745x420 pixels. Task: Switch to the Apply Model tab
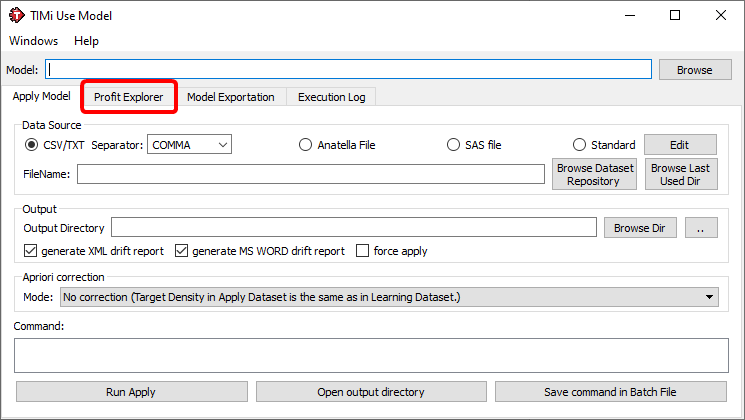[x=41, y=96]
